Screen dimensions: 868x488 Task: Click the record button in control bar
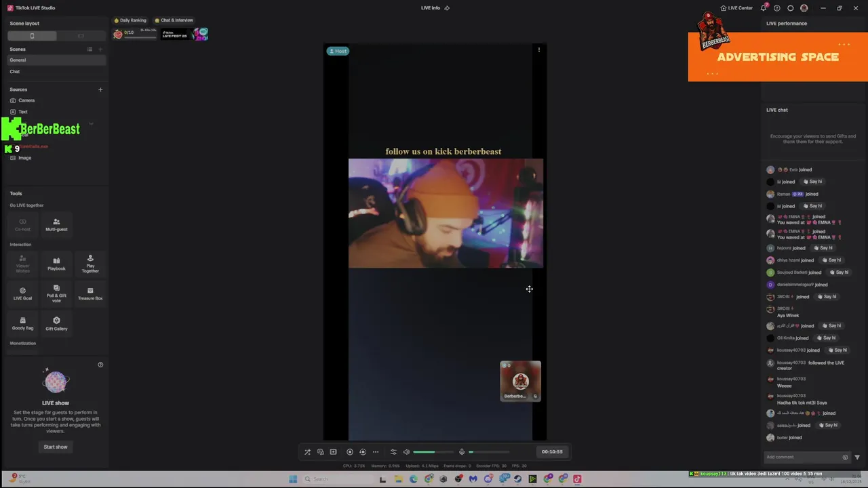(350, 452)
